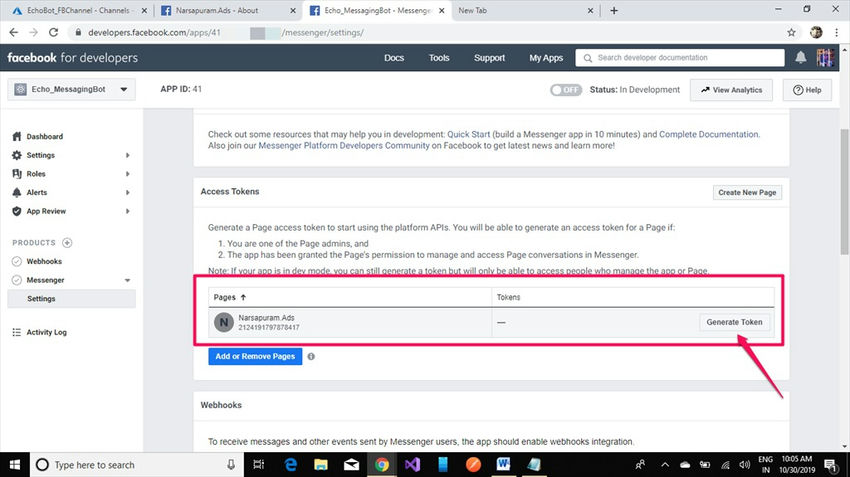The image size is (850, 477).
Task: Click the Windows taskbar search box
Action: click(137, 465)
